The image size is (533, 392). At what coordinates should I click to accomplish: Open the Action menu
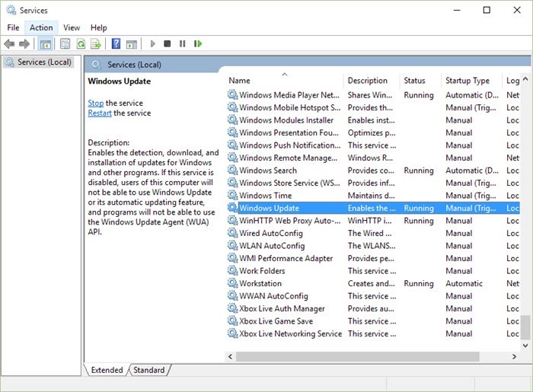41,27
